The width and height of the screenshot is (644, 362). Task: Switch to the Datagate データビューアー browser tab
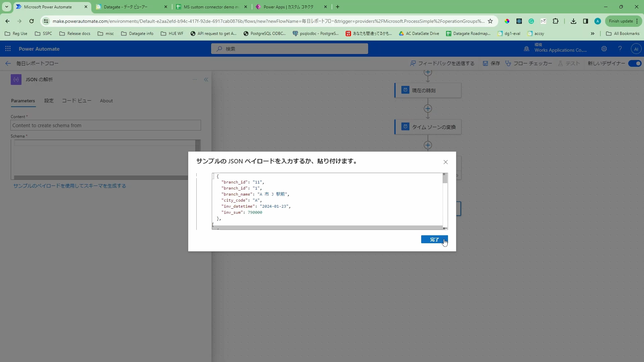(x=131, y=7)
